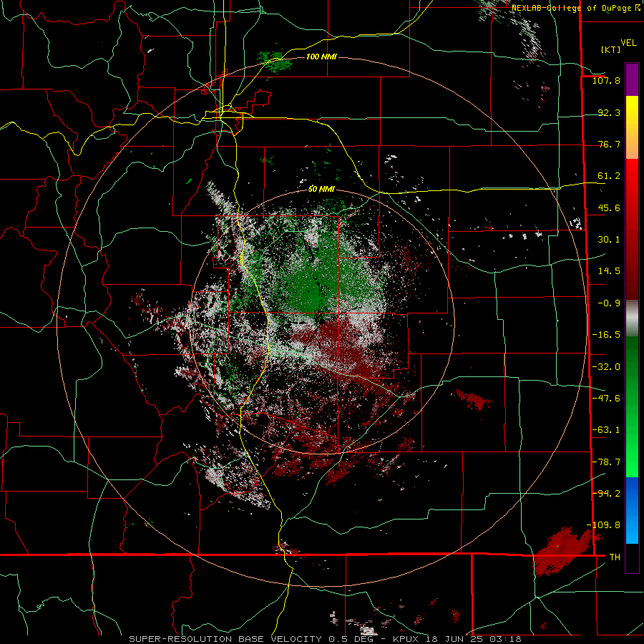Image resolution: width=644 pixels, height=644 pixels.
Task: Click the yellow-orange segment of velocity scale
Action: (632, 128)
